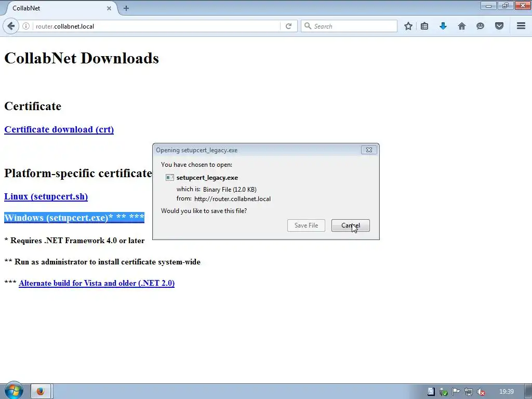Click the muted volume tray icon
Viewport: 532px width, 399px height.
tap(481, 392)
